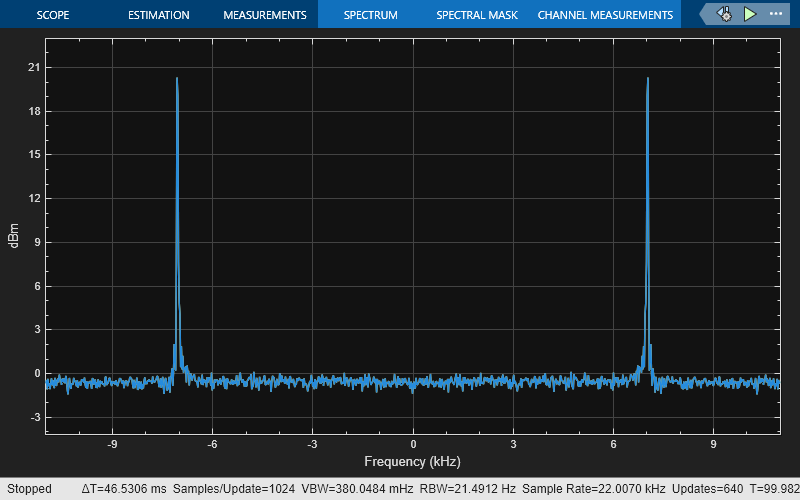The height and width of the screenshot is (500, 800).
Task: Open the Estimation tab
Action: (x=159, y=15)
